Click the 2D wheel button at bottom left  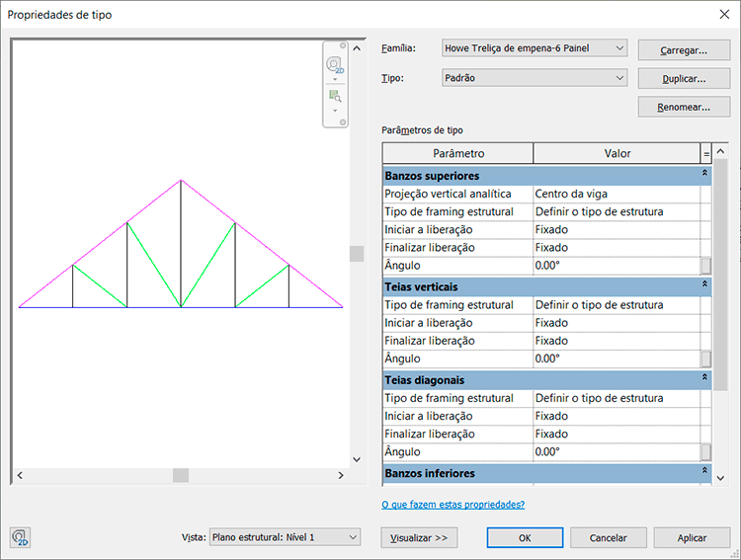coord(20,537)
